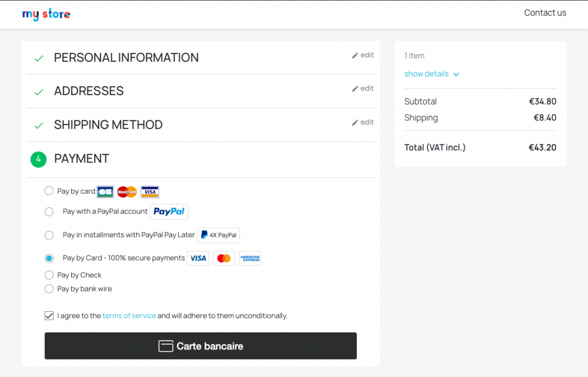Viewport: 588px width, 377px height.
Task: Click the 4X PayPal badge
Action: click(x=218, y=235)
